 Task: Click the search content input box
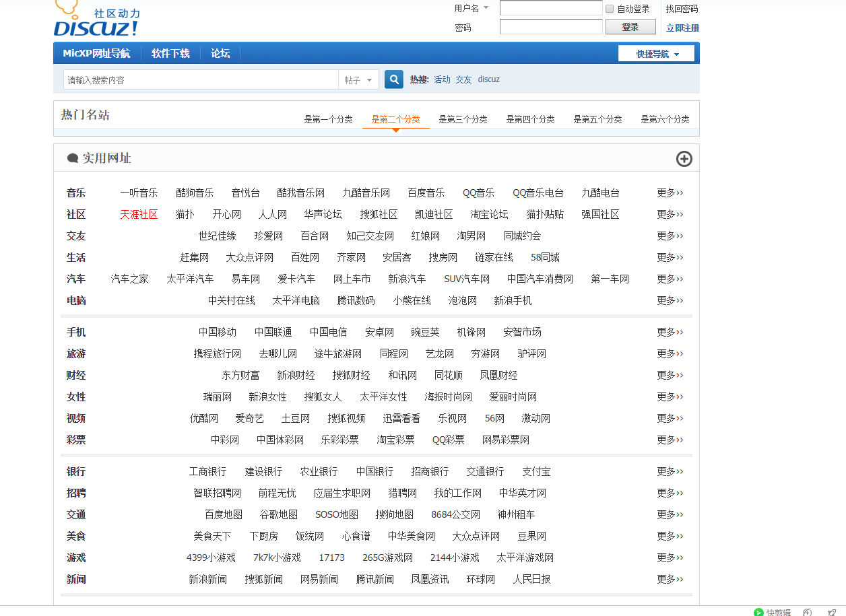click(x=201, y=79)
